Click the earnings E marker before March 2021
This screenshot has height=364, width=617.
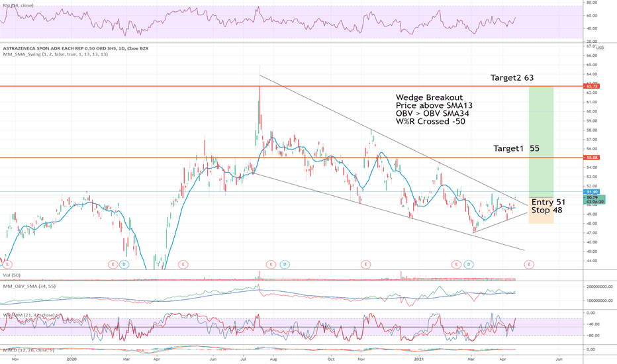456,265
